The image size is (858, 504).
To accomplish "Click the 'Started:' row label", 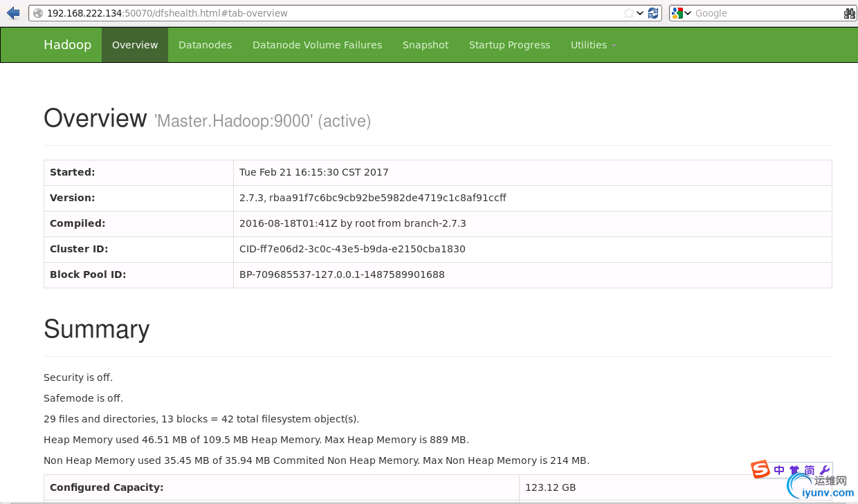I will coord(73,172).
